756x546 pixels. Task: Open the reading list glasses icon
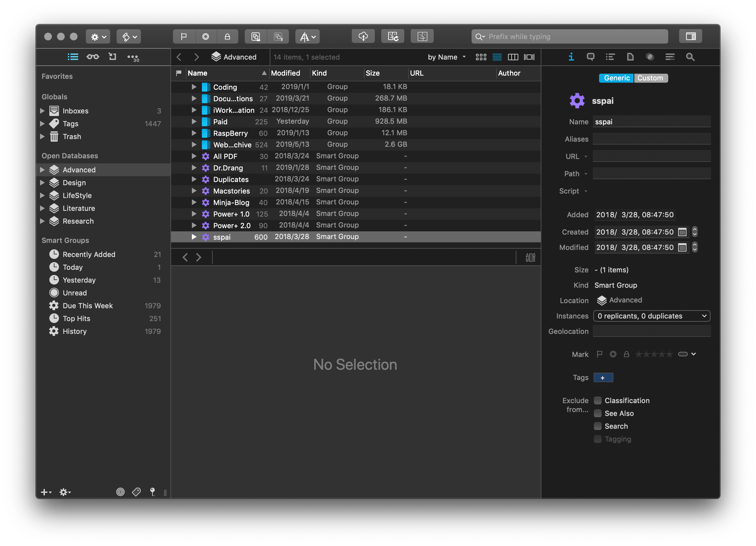click(x=93, y=57)
